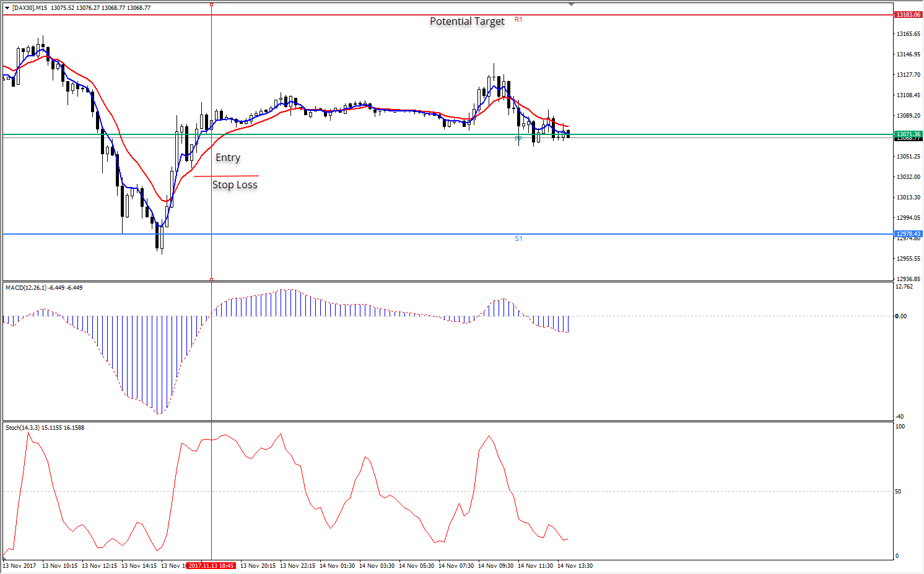
Task: Select the Stop Loss annotation text
Action: tap(235, 185)
